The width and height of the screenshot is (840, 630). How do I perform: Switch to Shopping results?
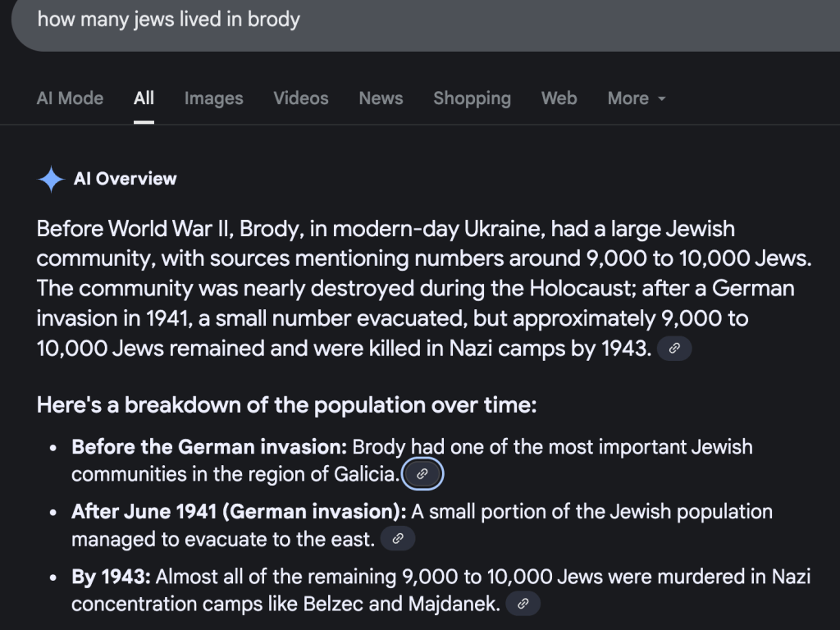click(x=472, y=98)
